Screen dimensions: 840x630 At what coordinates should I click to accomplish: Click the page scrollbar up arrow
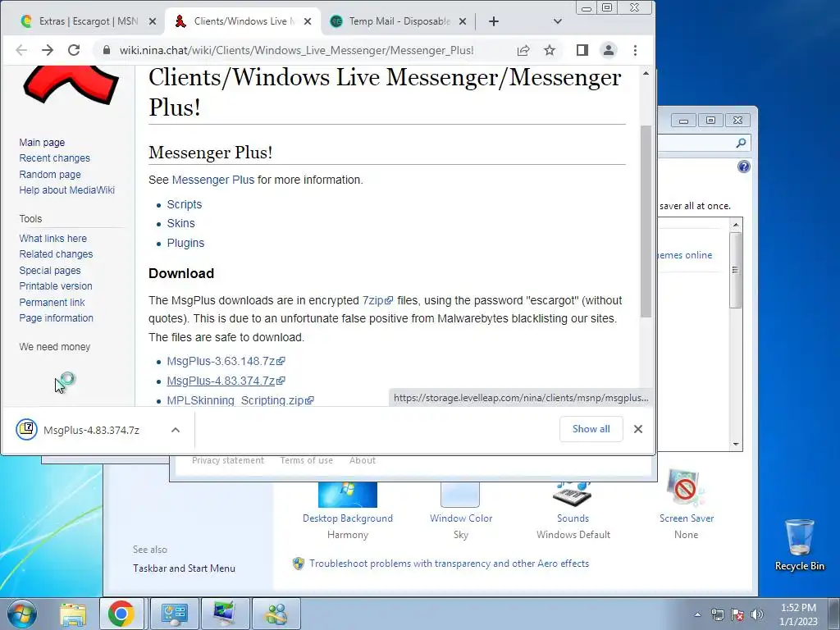(646, 73)
